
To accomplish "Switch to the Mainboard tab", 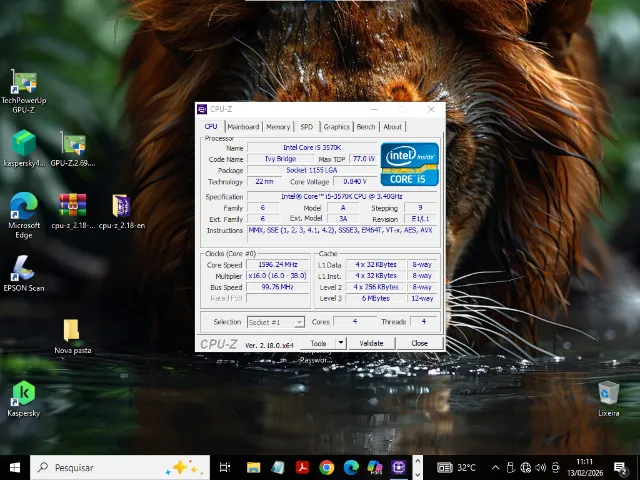I will pos(243,127).
